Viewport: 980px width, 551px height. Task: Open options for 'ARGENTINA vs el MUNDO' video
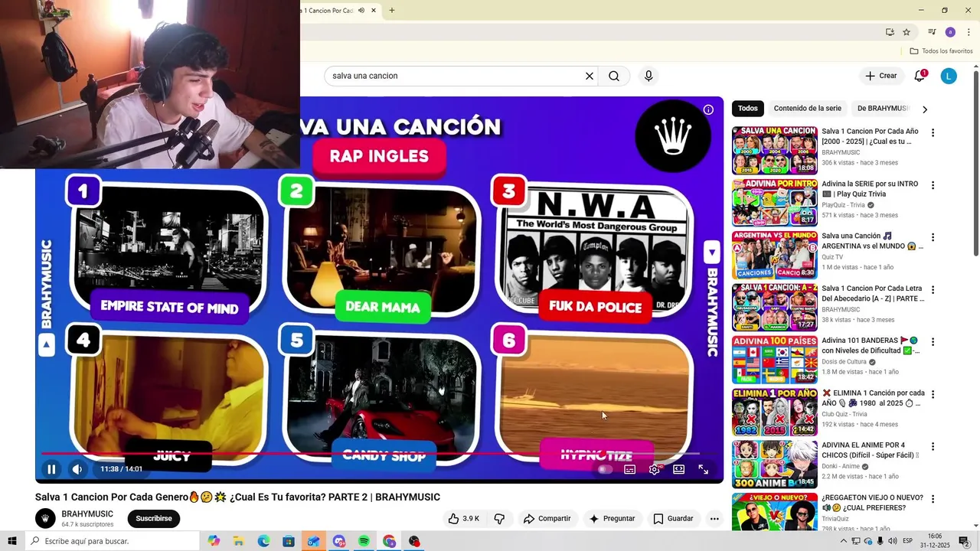click(x=933, y=237)
